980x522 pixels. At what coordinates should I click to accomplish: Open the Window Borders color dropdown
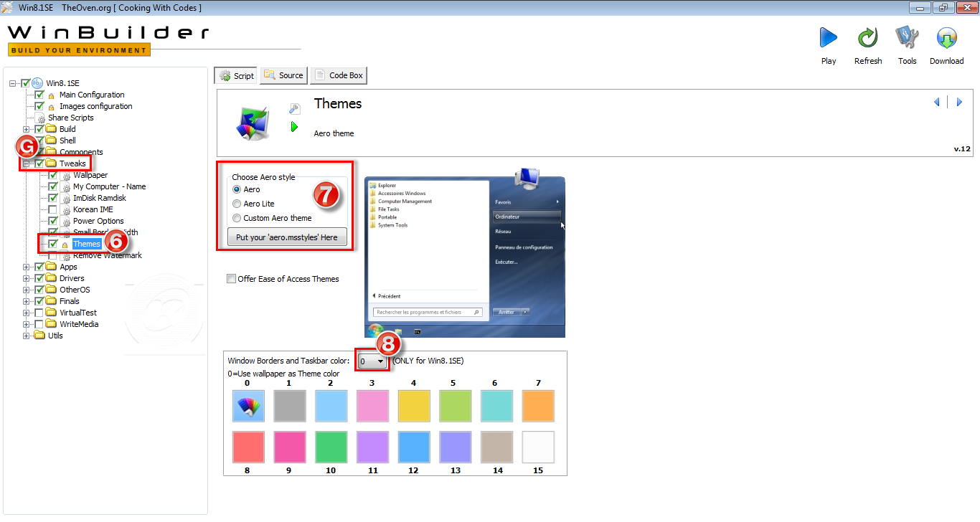(373, 361)
